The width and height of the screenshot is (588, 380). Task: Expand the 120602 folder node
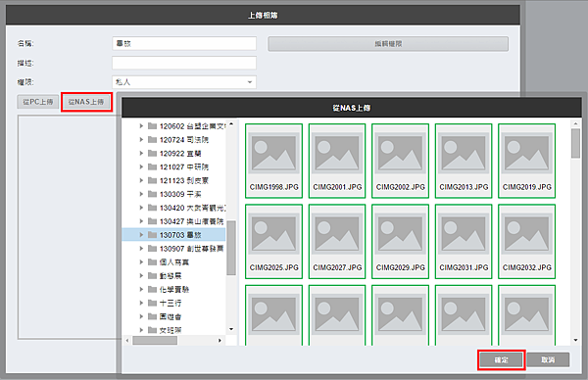141,126
